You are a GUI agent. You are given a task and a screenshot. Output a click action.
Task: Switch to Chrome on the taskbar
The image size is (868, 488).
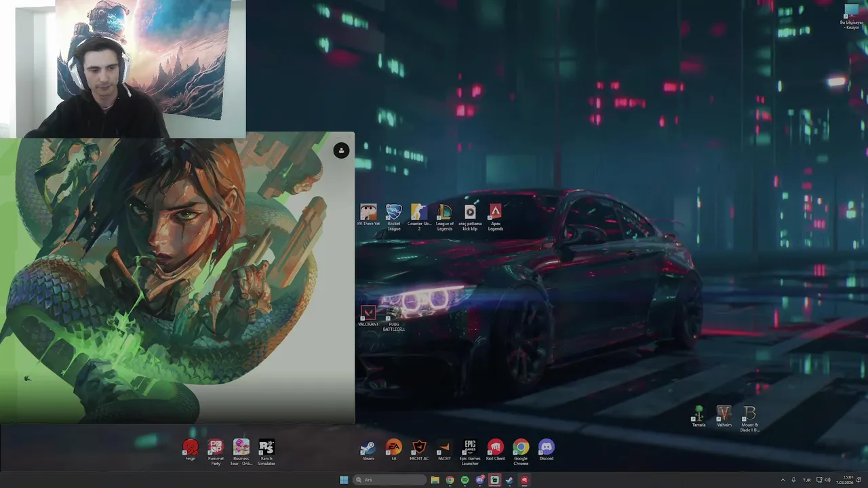(x=450, y=480)
